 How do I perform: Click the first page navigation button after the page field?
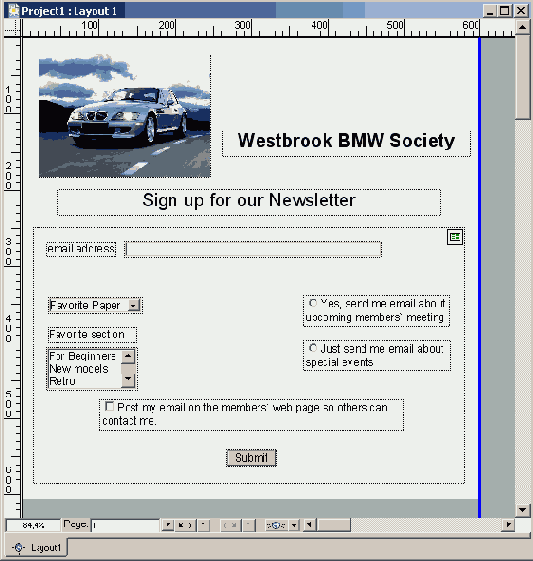pyautogui.click(x=167, y=525)
